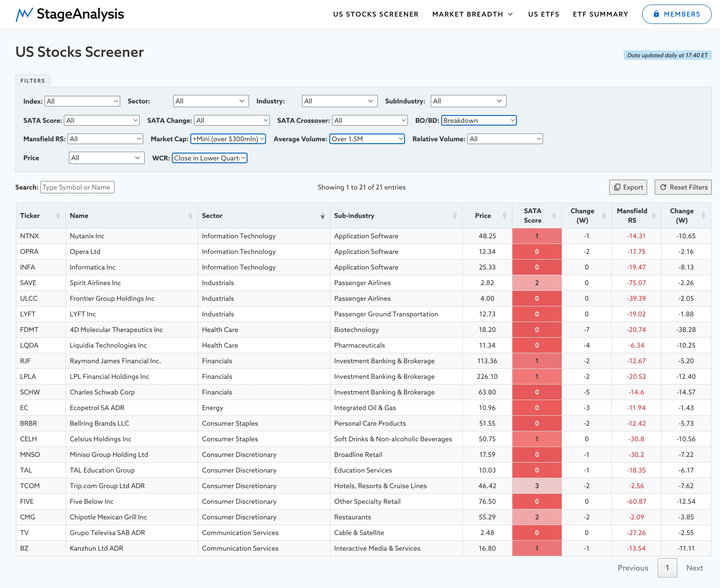Sort table by Sub-industry column arrows

[455, 215]
